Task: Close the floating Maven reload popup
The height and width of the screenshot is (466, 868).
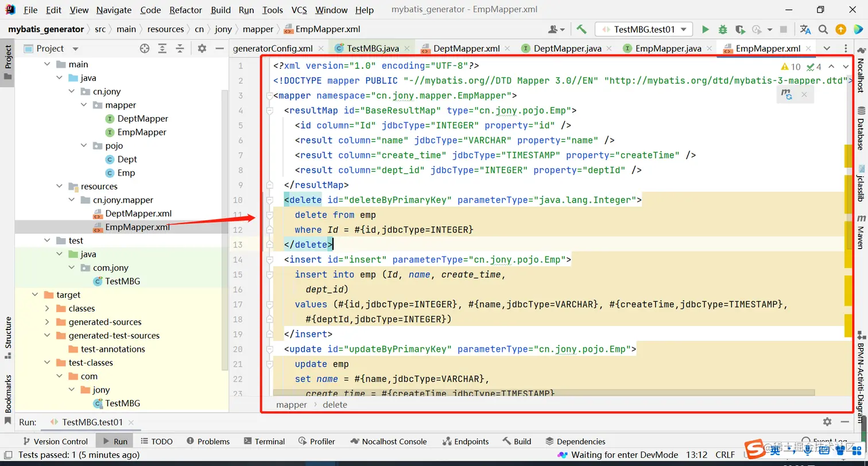Action: coord(804,95)
